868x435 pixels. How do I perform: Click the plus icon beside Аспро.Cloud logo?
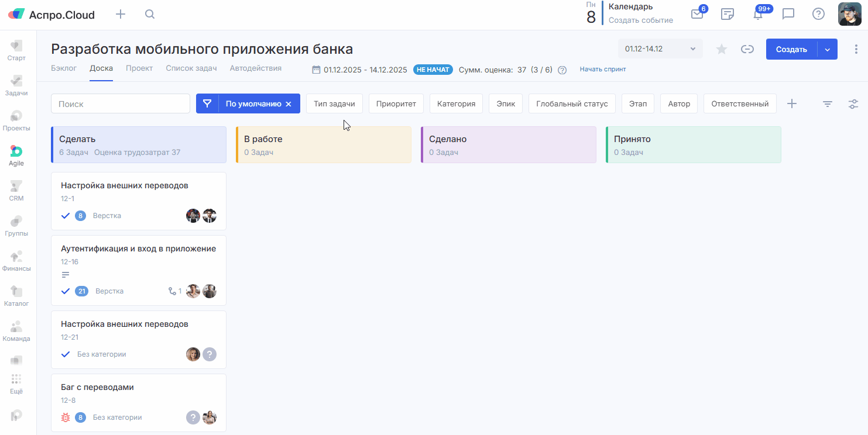click(x=121, y=15)
